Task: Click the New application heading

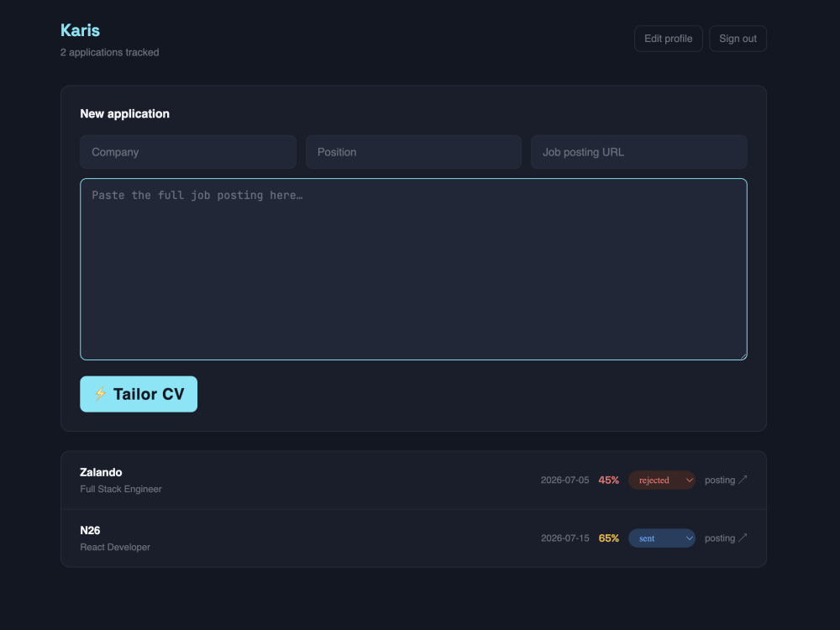Action: click(x=125, y=113)
